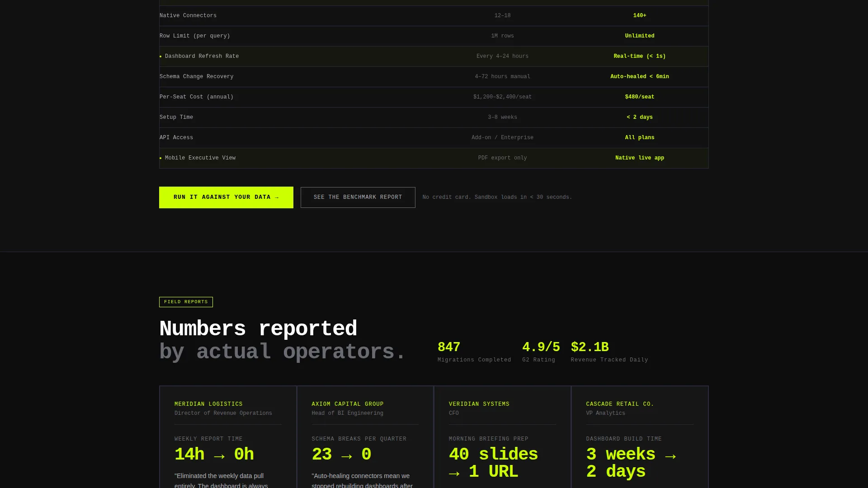868x488 pixels.
Task: Click 'Row Limit (per query)' label
Action: pyautogui.click(x=195, y=36)
